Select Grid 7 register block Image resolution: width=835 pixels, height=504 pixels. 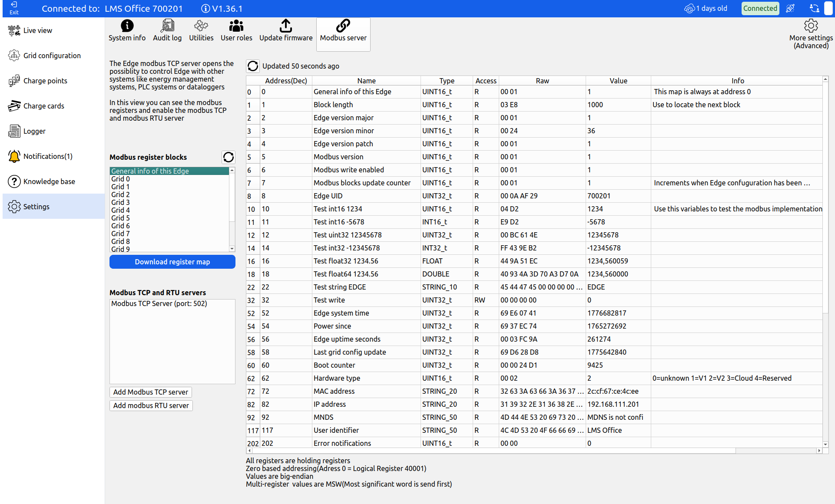[x=169, y=234]
